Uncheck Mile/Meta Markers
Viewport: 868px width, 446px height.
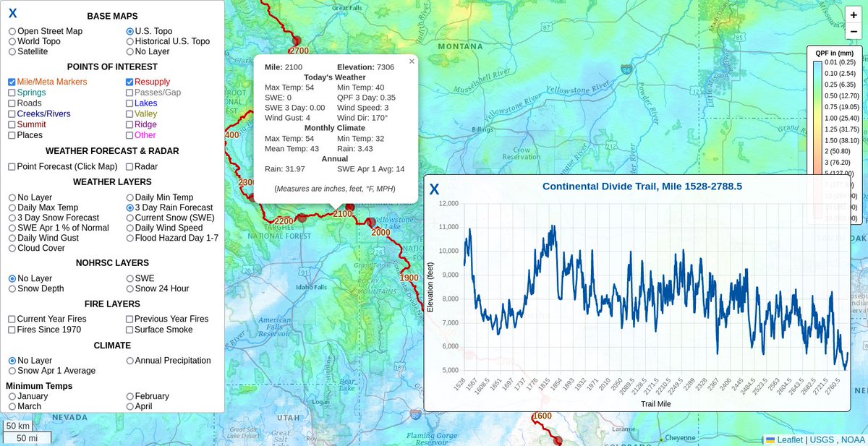tap(12, 82)
